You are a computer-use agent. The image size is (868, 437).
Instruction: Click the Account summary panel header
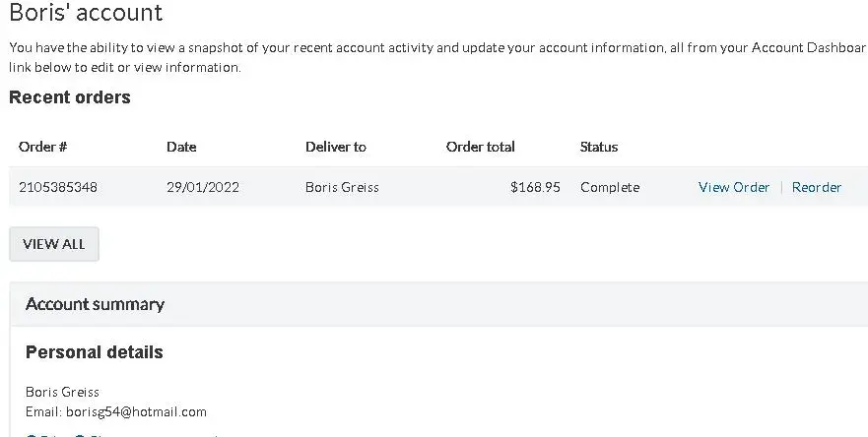click(95, 304)
